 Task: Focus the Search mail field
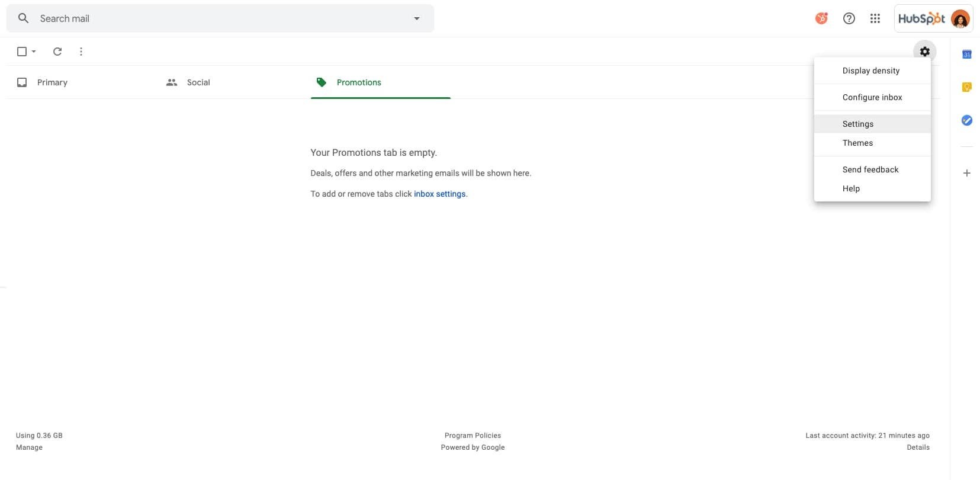tap(220, 18)
